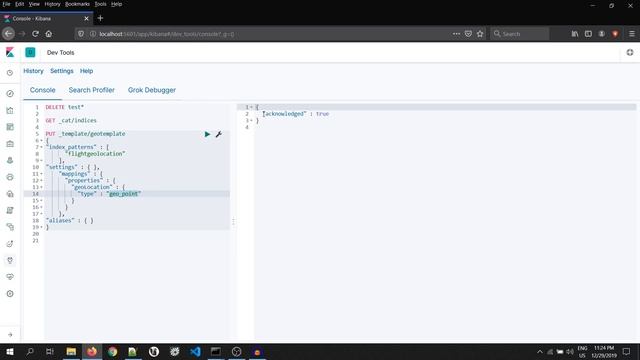The image size is (640, 360).
Task: Open Uptime icon in Kibana sidebar
Action: 10,244
